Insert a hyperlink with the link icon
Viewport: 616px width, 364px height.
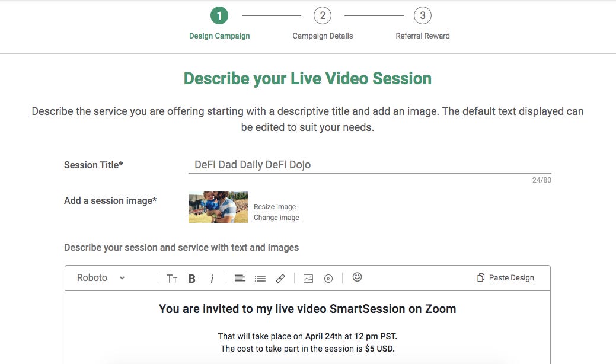(x=280, y=278)
